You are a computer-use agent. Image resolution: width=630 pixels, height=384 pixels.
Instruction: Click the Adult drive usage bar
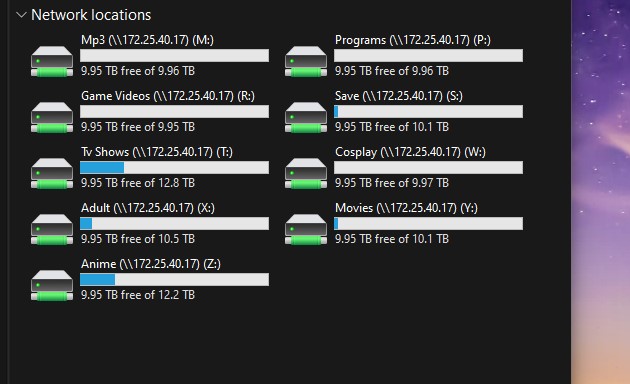(174, 223)
